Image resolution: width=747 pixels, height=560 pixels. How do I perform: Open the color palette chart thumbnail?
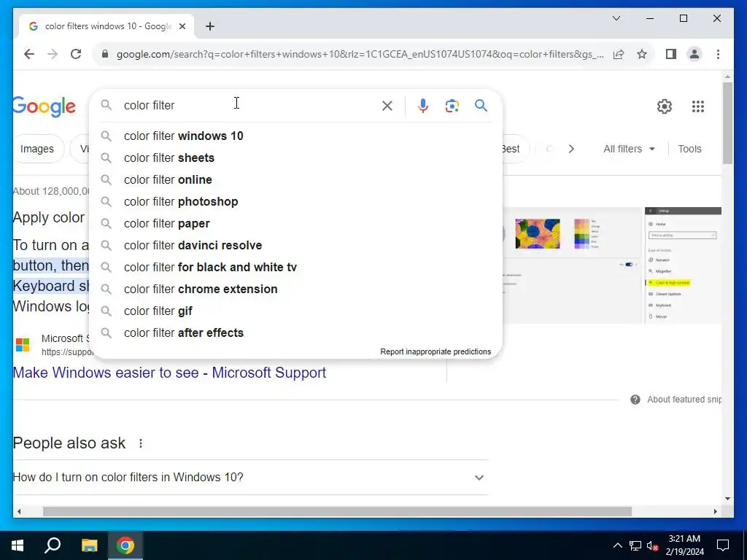tap(587, 233)
